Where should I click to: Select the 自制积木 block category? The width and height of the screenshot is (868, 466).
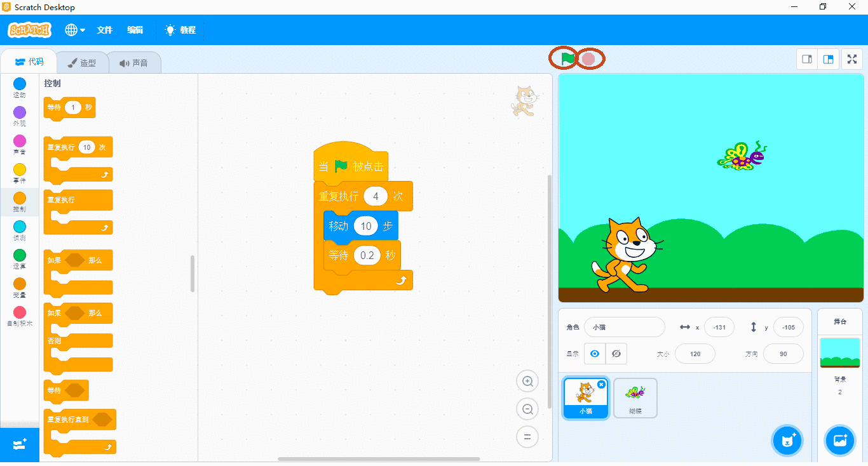pos(20,316)
